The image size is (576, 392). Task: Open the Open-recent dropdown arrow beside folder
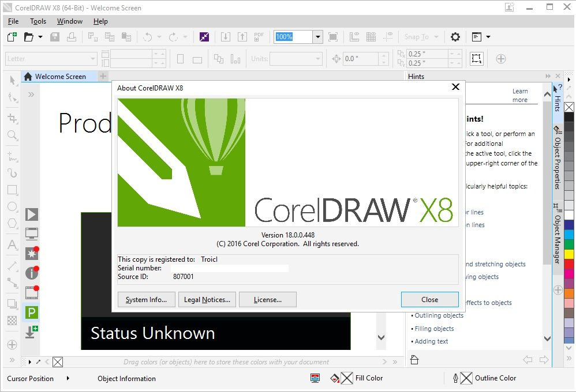(40, 37)
